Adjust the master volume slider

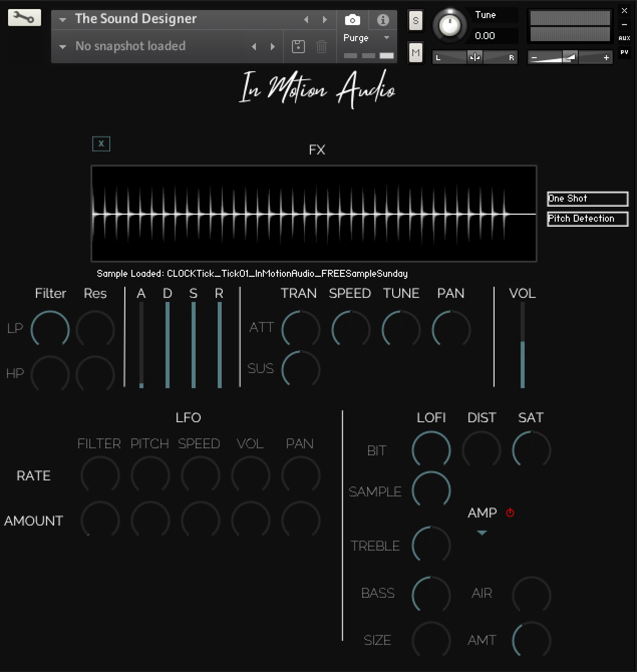[x=570, y=58]
